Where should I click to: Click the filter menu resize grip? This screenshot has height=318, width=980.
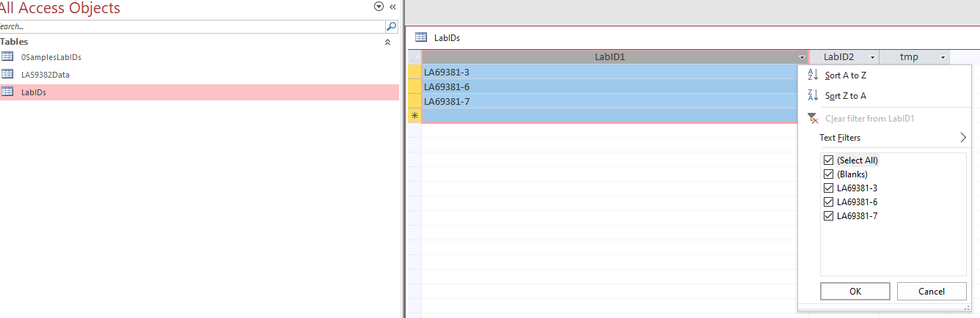(x=966, y=307)
